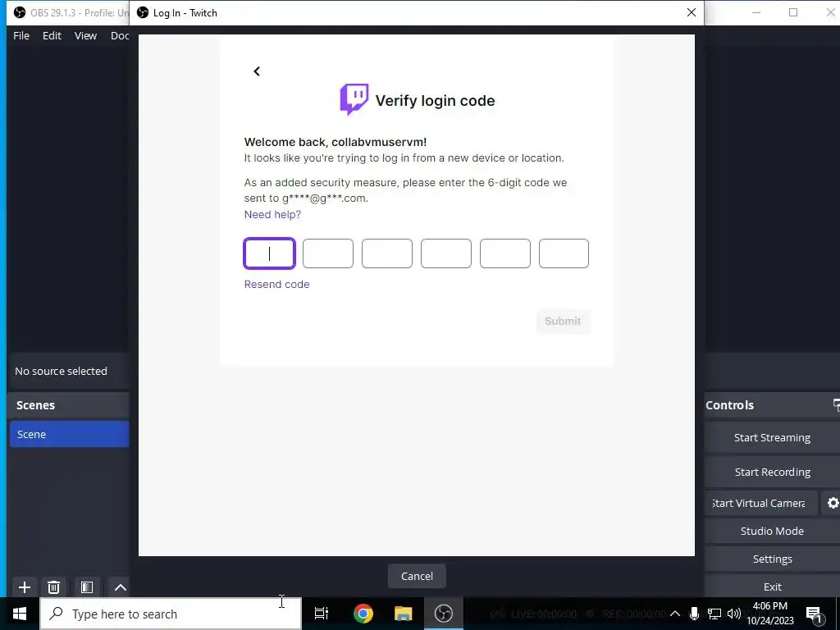Select the Scene item in Scenes list

point(69,434)
